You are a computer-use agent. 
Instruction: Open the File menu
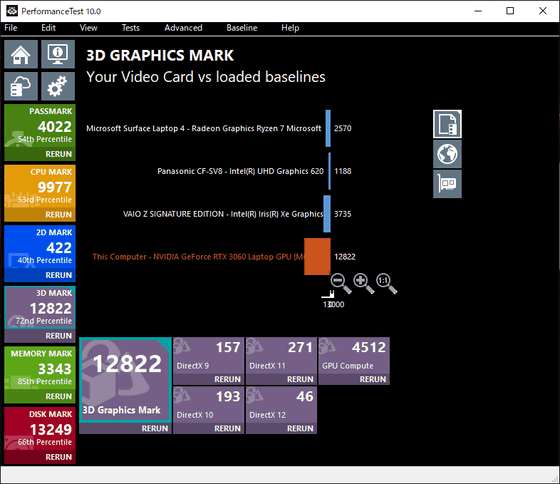11,28
